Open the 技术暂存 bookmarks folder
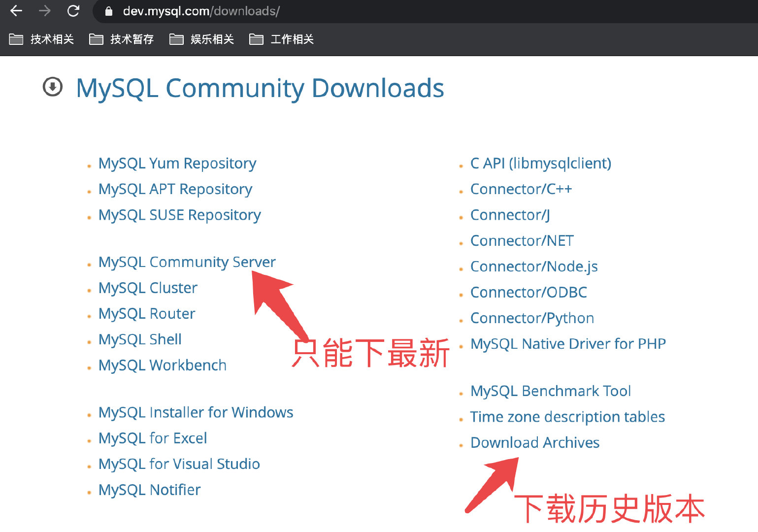Viewport: 758px width, 532px height. click(122, 39)
